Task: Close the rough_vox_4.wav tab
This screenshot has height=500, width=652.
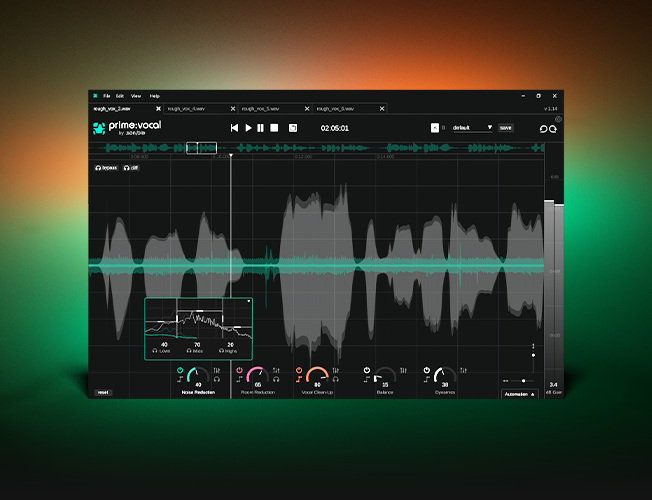Action: pos(233,109)
